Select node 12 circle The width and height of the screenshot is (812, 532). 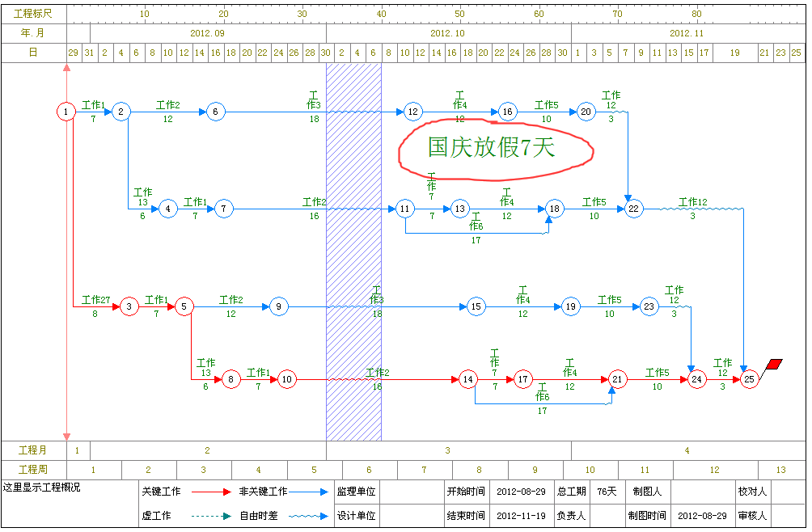[x=412, y=112]
